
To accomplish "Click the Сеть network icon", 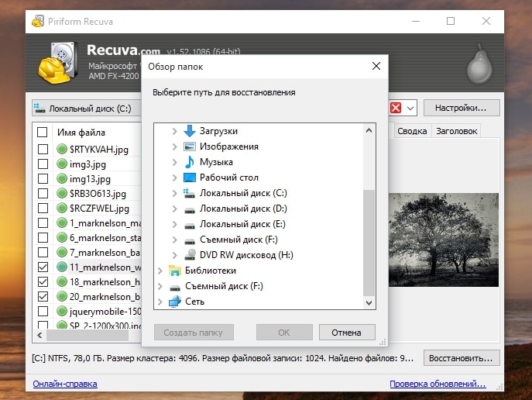I will 175,302.
